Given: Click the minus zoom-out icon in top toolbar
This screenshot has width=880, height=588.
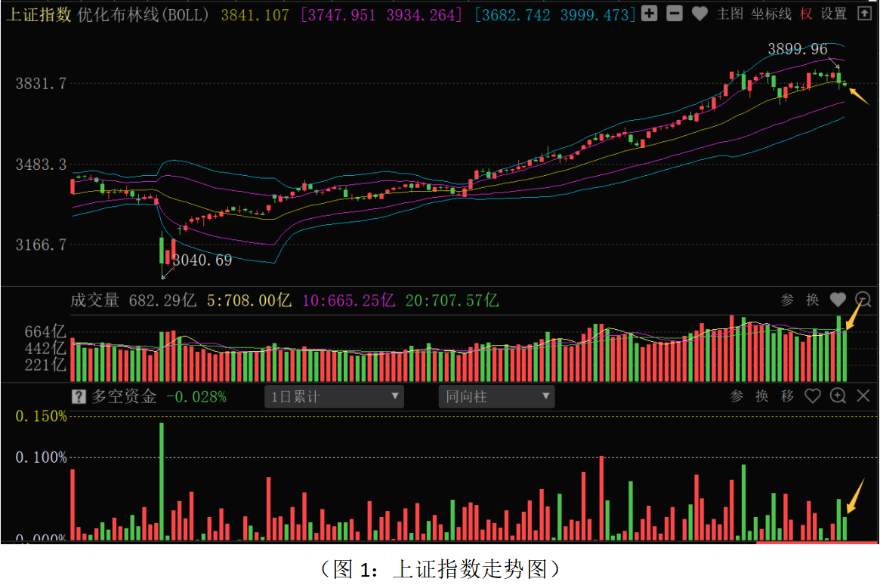Looking at the screenshot, I should tap(675, 14).
